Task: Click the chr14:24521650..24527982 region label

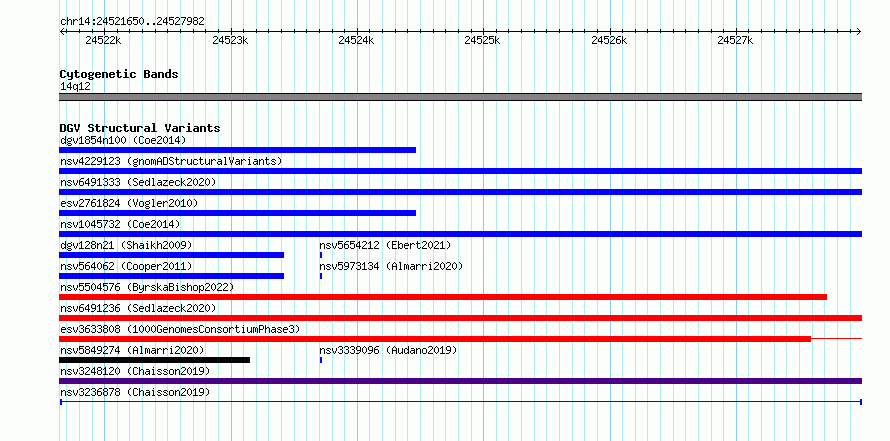Action: tap(132, 22)
